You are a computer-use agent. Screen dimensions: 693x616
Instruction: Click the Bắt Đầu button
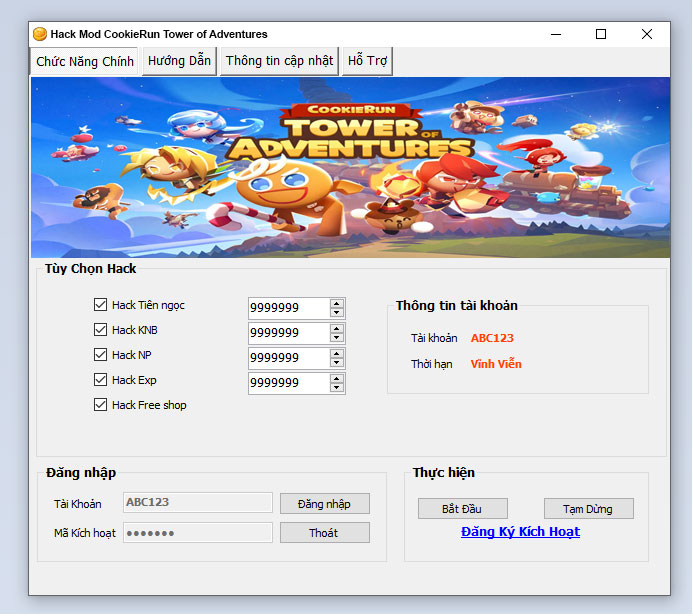[463, 509]
